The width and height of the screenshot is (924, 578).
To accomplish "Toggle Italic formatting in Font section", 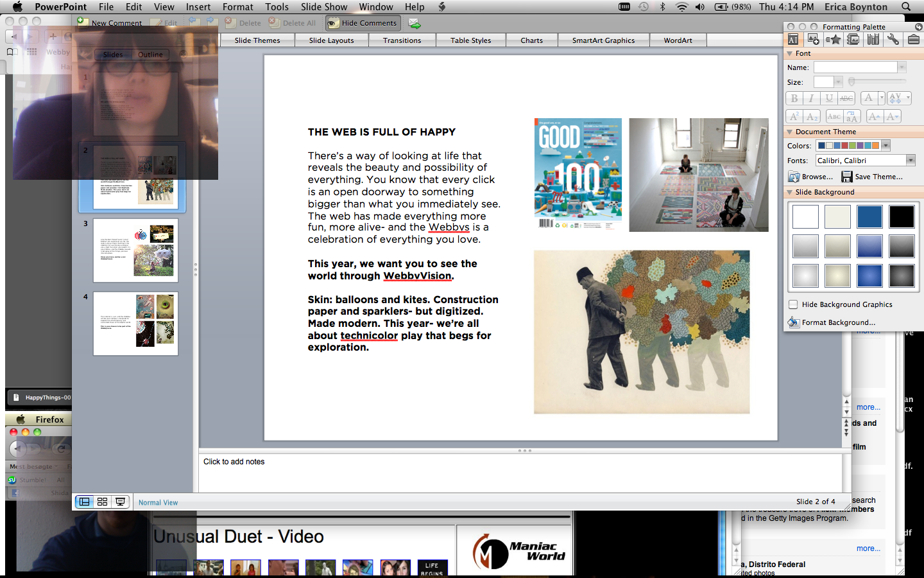I will click(812, 98).
